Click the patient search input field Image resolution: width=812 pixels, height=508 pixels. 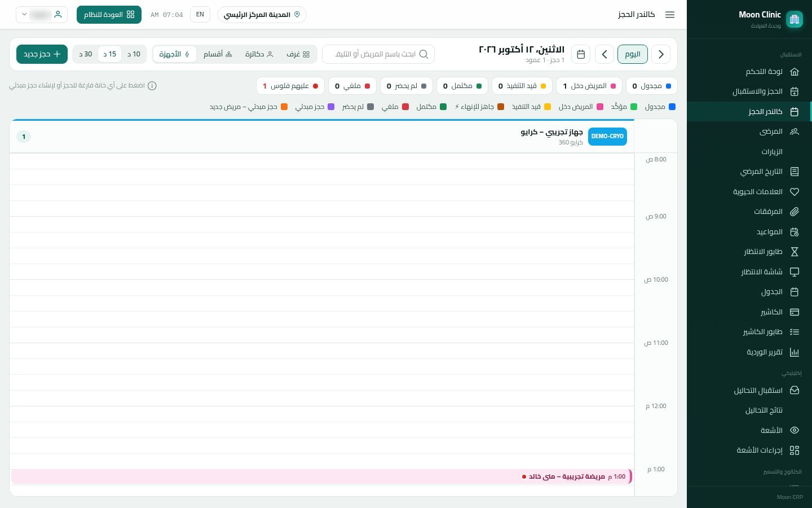tap(378, 54)
